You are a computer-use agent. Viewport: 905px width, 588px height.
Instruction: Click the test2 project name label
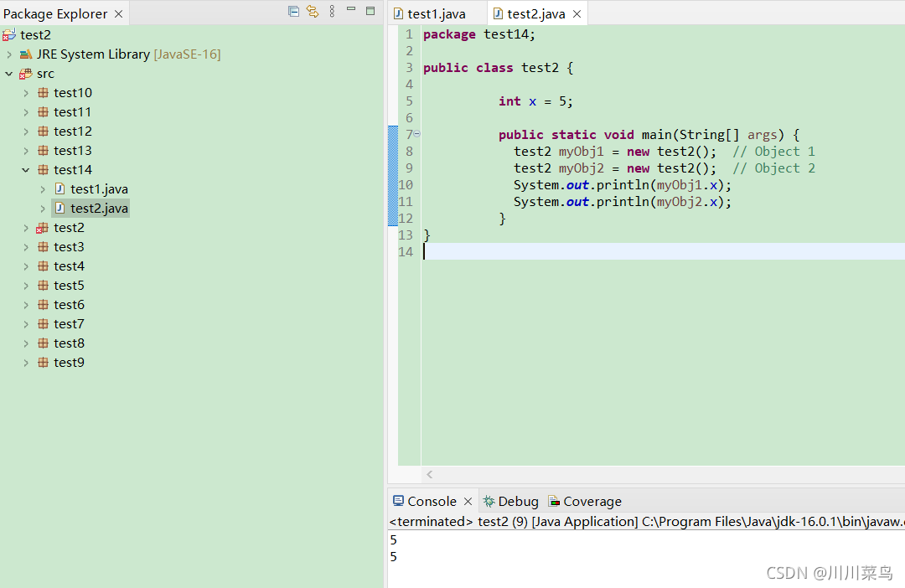click(36, 35)
